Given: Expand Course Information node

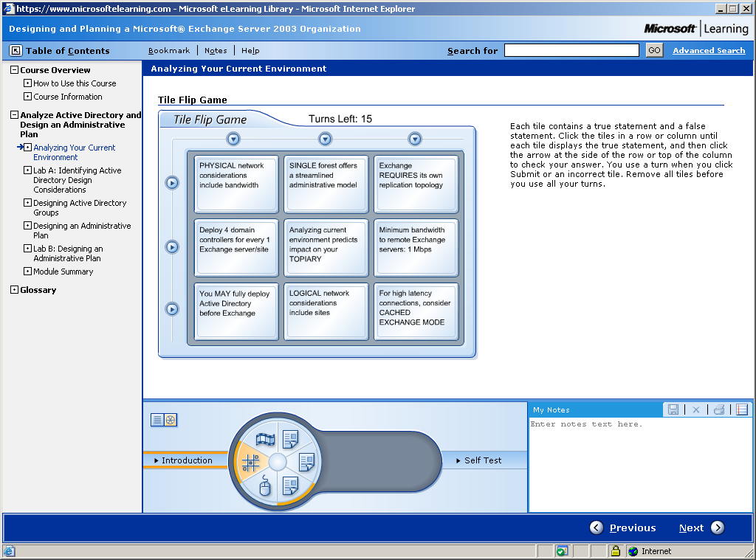Looking at the screenshot, I should (27, 97).
